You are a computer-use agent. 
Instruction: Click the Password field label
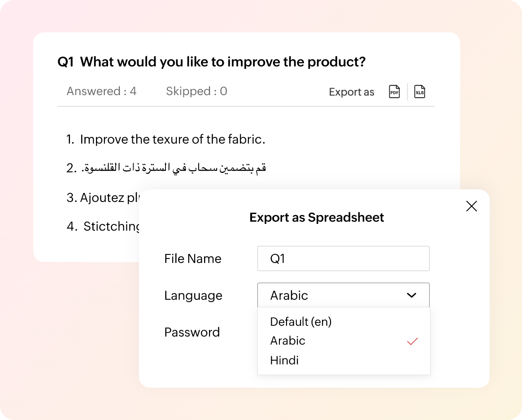192,332
